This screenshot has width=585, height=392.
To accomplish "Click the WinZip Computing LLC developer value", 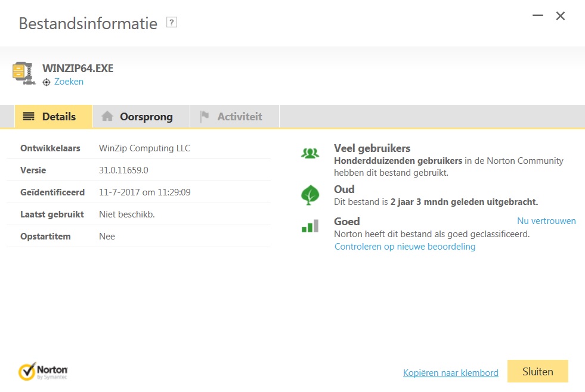I will (144, 148).
